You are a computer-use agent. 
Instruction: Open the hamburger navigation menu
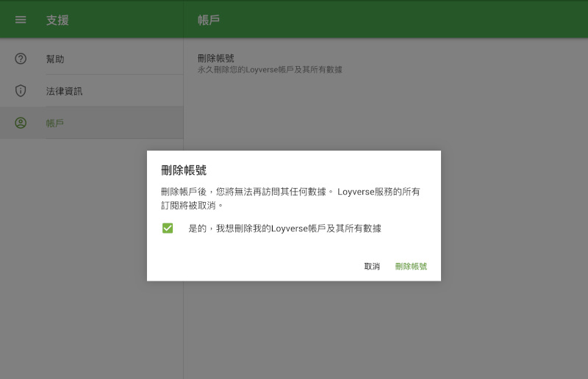(x=21, y=20)
